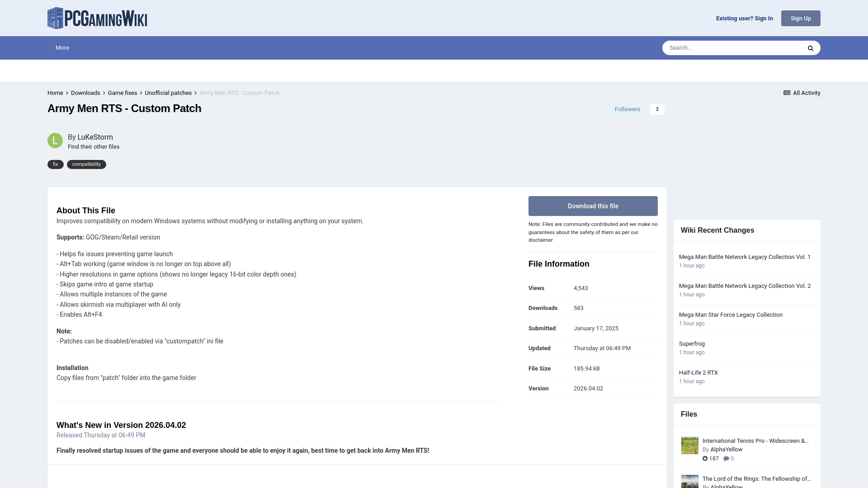Click the downloads icon showing 187
Screen dimensions: 868x488
pos(705,459)
